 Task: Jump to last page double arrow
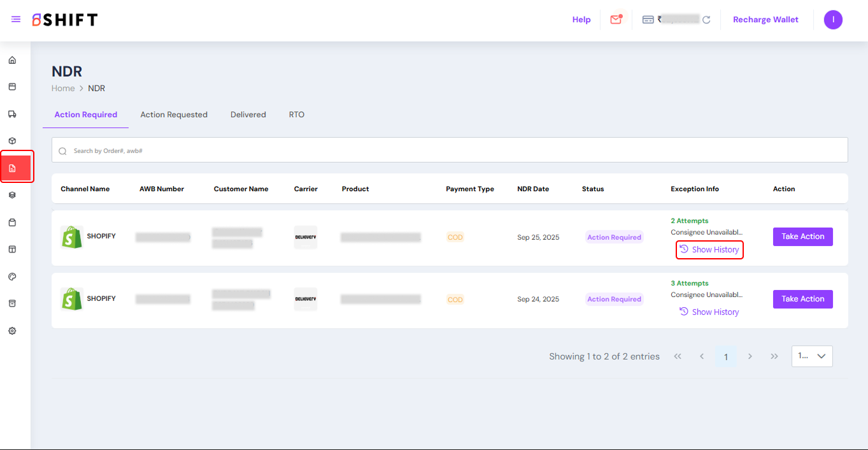pos(774,356)
